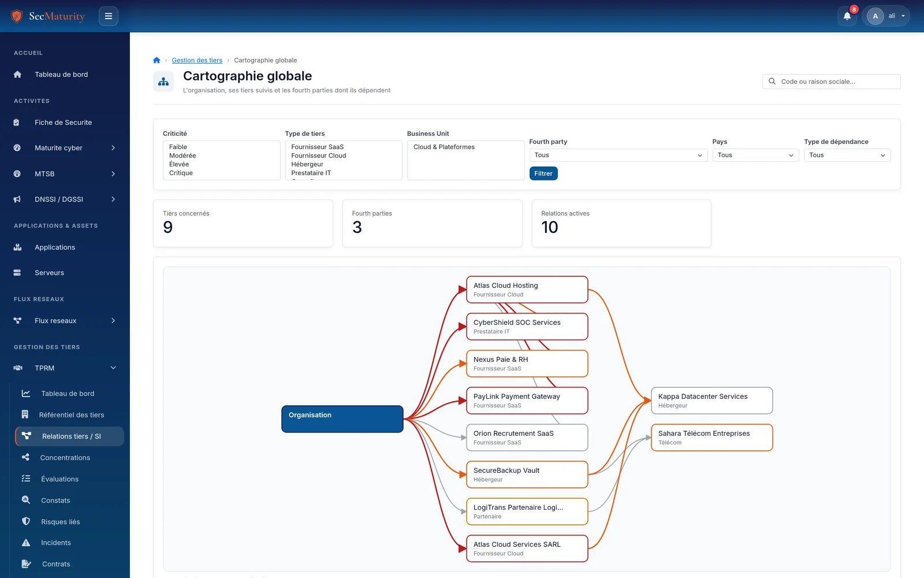Open the notifications bell icon
The width and height of the screenshot is (924, 578).
(847, 16)
